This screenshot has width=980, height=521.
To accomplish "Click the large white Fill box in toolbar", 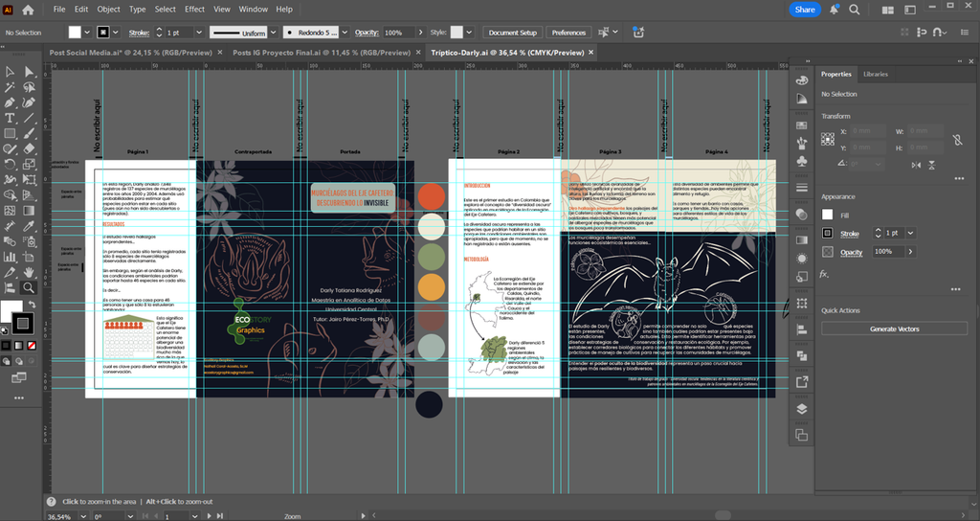I will tap(11, 311).
